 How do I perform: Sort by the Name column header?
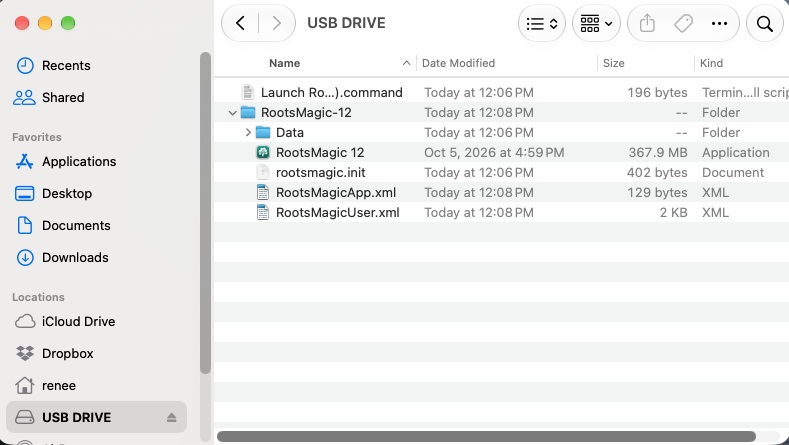pyautogui.click(x=284, y=63)
